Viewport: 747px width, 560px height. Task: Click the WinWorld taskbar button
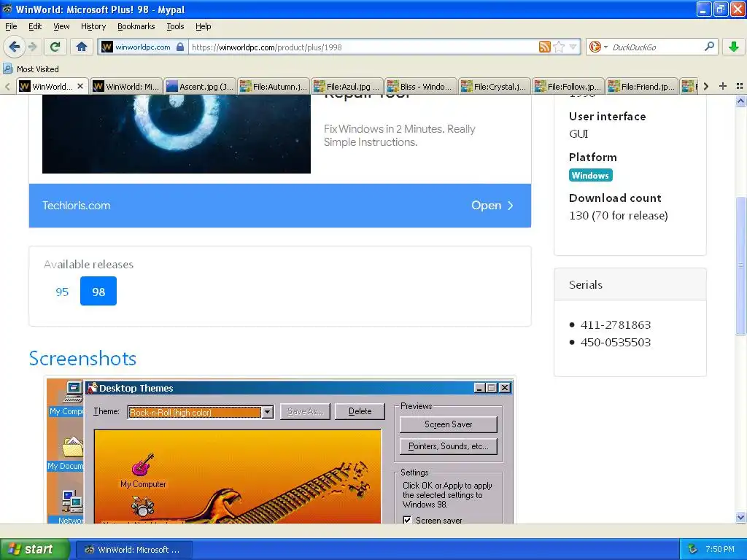(135, 550)
